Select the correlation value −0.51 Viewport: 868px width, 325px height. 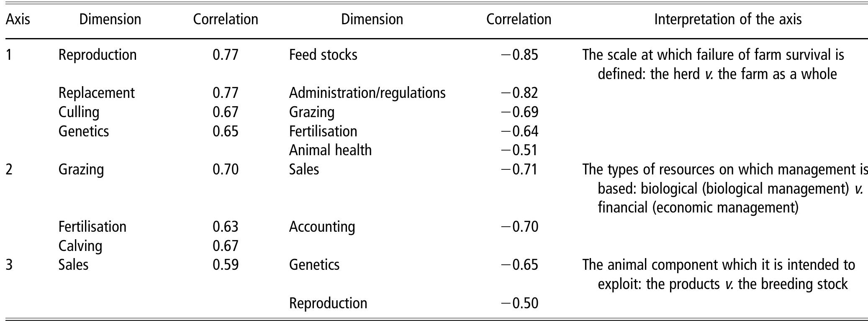519,150
